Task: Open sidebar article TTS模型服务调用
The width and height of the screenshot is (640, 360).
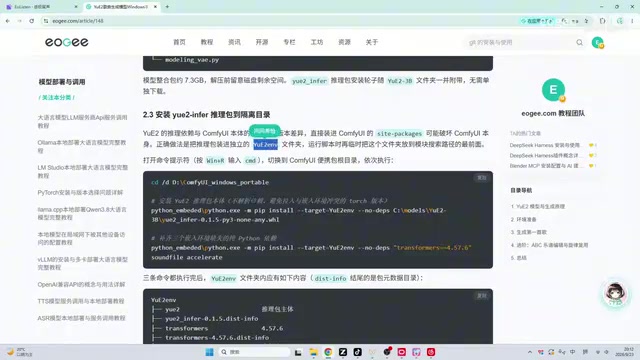Action: (80, 301)
